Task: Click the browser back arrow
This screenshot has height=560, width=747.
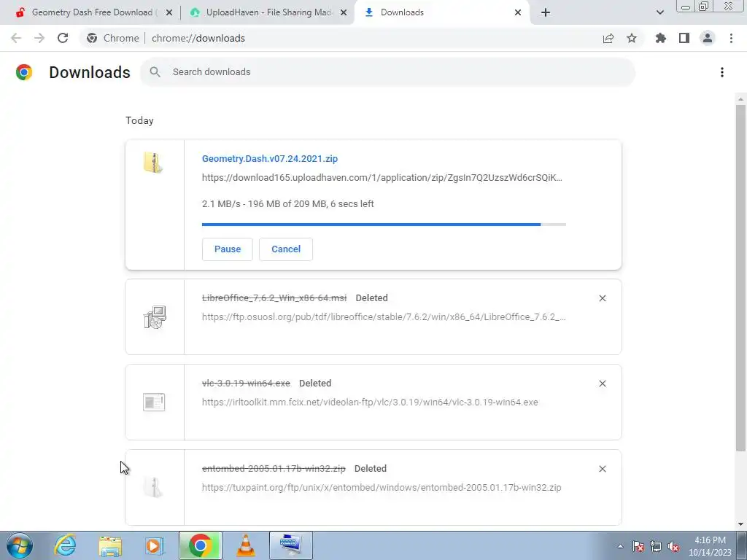Action: click(x=16, y=38)
